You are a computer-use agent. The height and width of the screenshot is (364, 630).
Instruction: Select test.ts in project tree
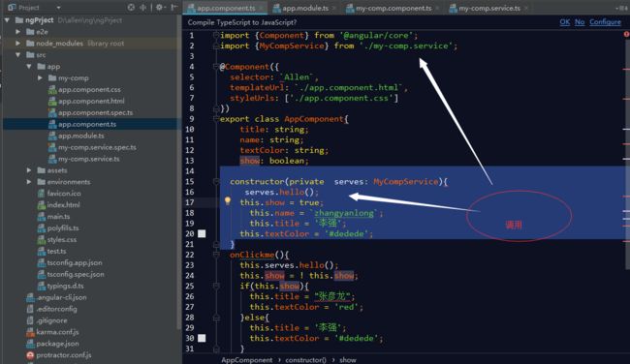[56, 252]
